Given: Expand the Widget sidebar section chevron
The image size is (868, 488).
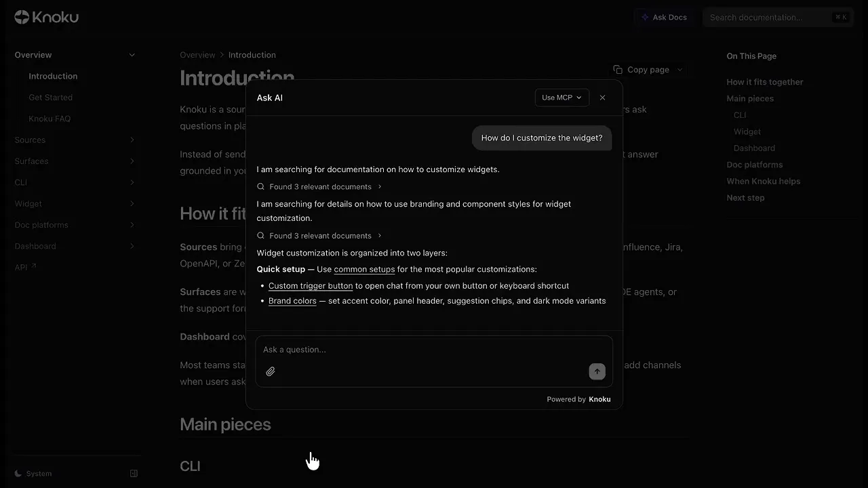Looking at the screenshot, I should 132,204.
